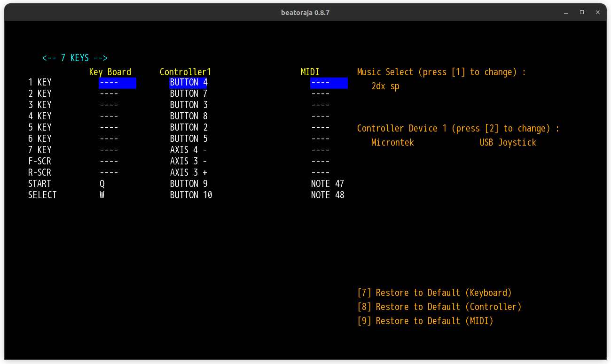Viewport: 611px width, 364px height.
Task: Click Restore to Default (Keyboard)
Action: coord(434,293)
